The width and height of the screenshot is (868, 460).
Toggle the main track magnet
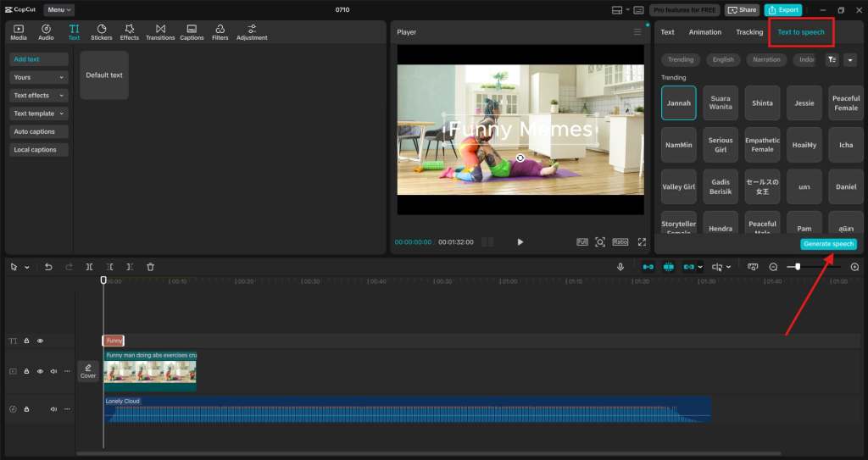point(648,267)
